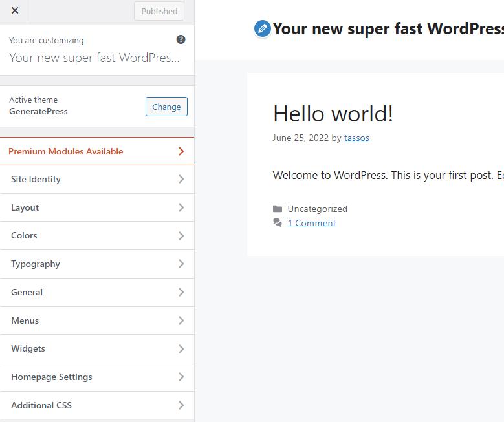Open the Site Identity section
The image size is (504, 422).
(x=97, y=179)
